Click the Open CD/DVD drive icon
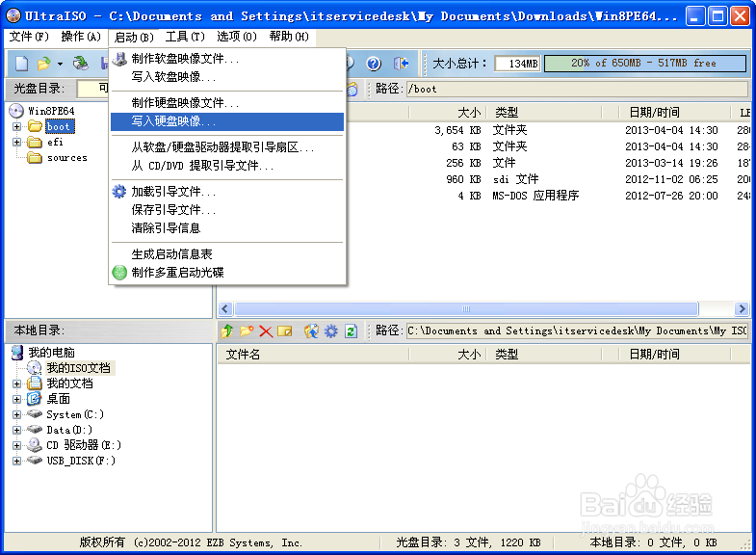 (81, 64)
